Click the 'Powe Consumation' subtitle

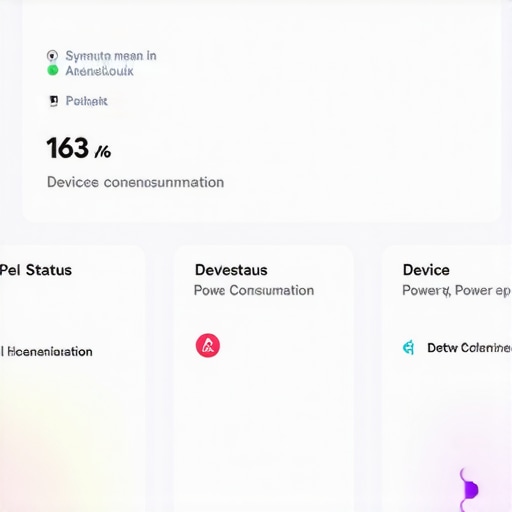click(x=254, y=290)
